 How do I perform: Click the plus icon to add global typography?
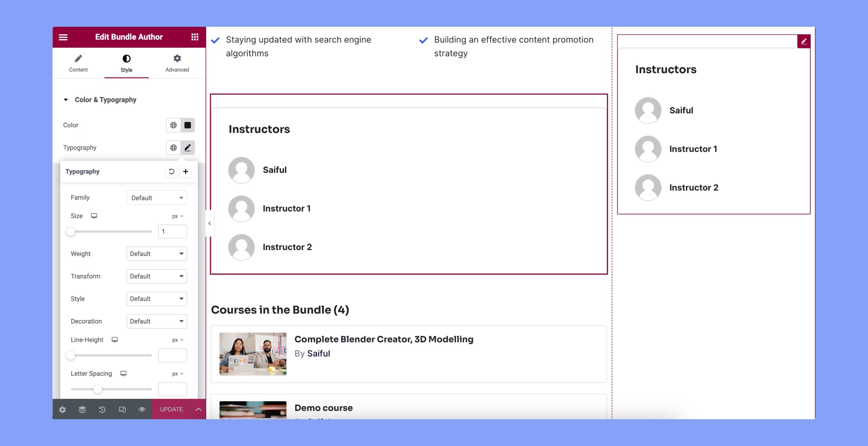pos(185,171)
